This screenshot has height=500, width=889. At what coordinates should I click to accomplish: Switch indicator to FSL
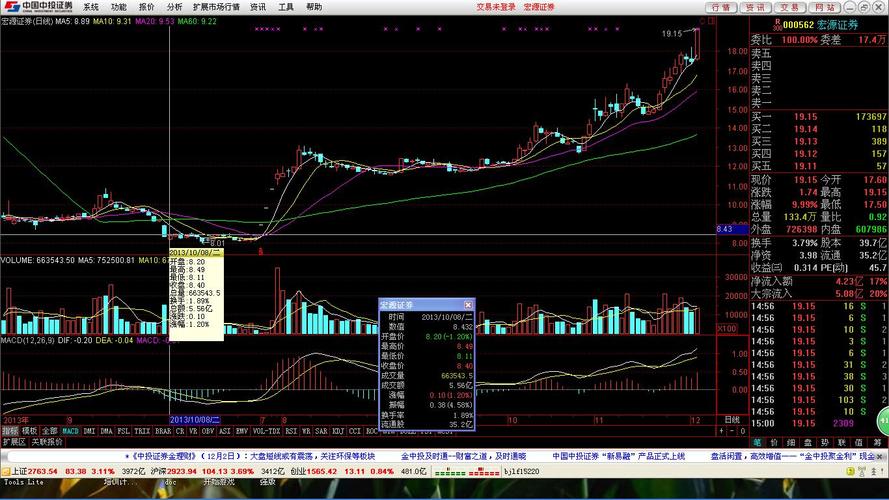pyautogui.click(x=123, y=431)
